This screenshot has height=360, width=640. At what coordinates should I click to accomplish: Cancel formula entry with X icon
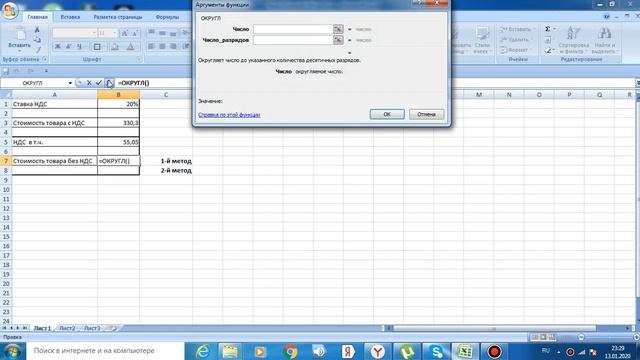tap(89, 83)
